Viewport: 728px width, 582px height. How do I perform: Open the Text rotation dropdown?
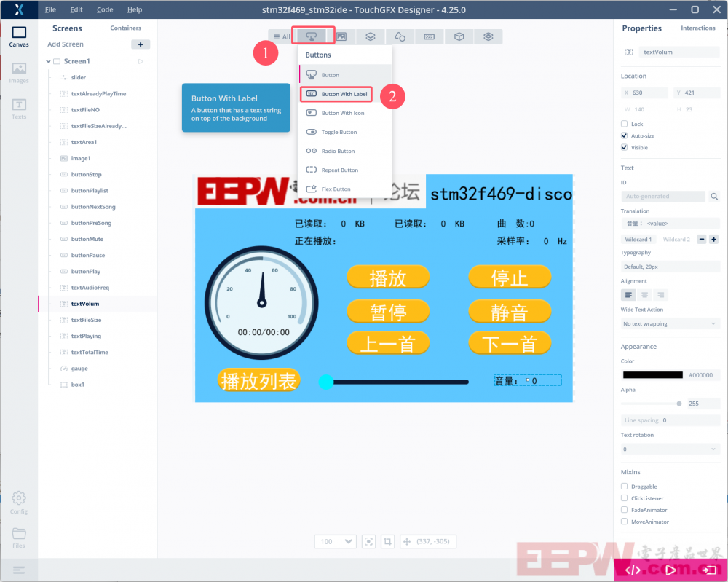[x=670, y=449]
